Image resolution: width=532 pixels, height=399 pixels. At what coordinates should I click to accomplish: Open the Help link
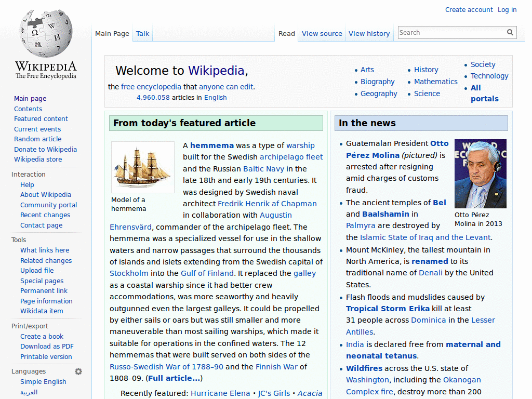27,185
